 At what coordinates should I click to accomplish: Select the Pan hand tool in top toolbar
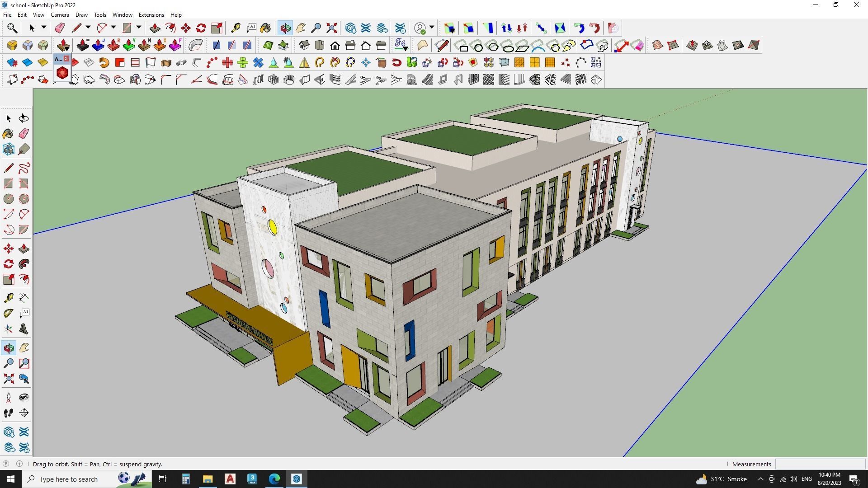coord(301,28)
